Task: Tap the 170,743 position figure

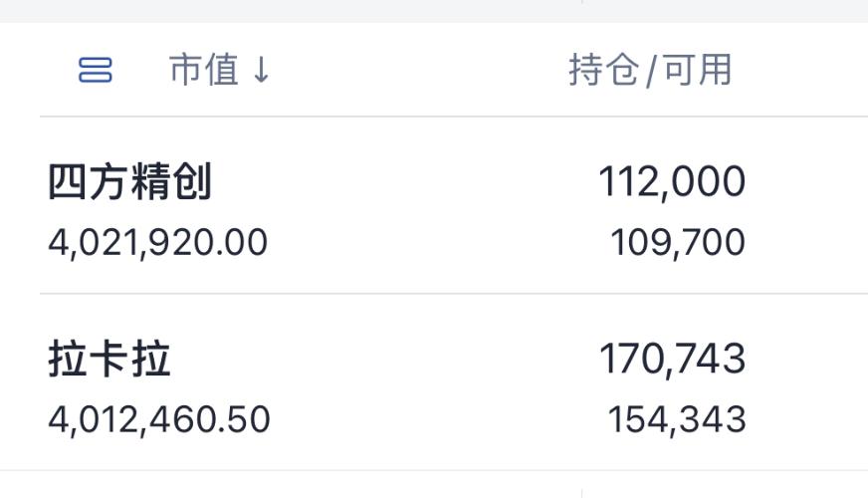Action: (x=671, y=360)
